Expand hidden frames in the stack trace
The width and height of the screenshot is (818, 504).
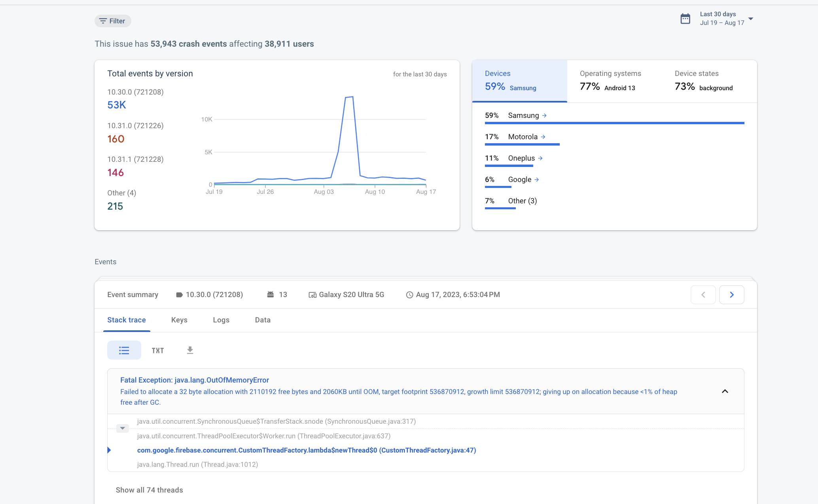122,428
